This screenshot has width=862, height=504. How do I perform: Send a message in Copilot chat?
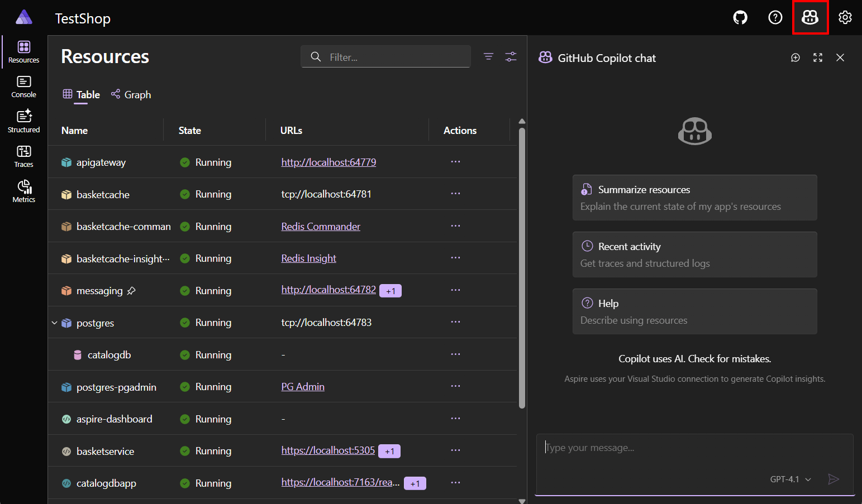833,479
